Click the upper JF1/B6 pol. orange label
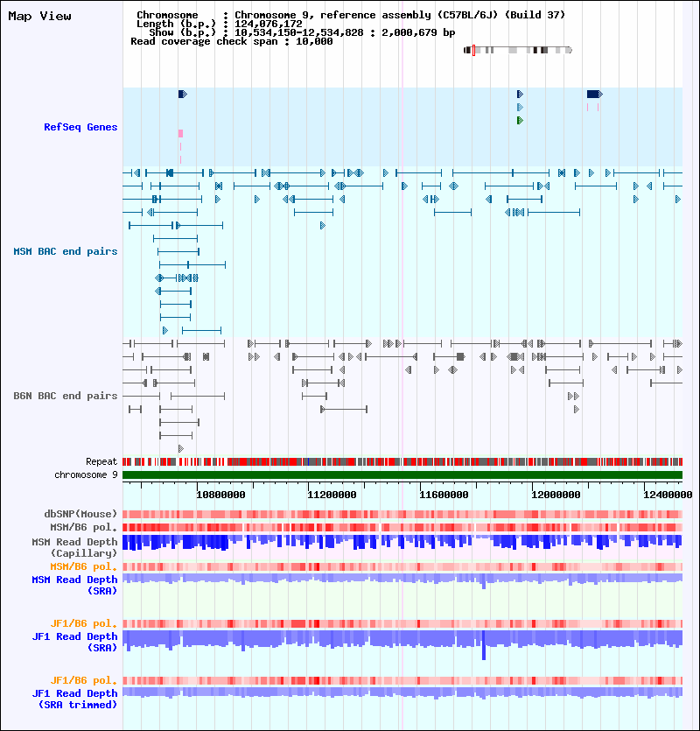The width and height of the screenshot is (700, 731). (x=83, y=623)
